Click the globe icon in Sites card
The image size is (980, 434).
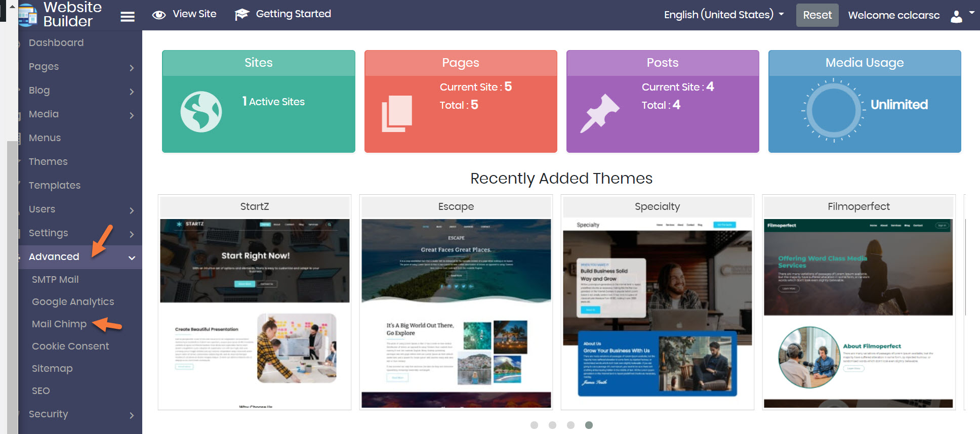[x=201, y=112]
